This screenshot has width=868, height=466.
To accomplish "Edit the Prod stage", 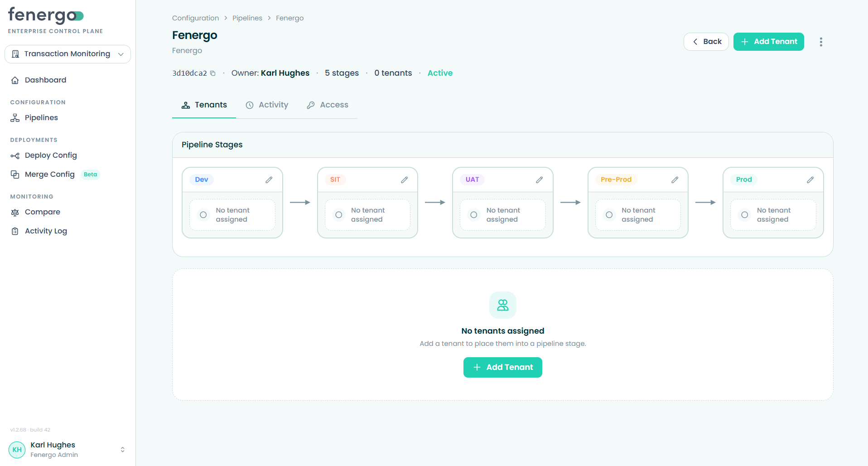I will (x=810, y=180).
